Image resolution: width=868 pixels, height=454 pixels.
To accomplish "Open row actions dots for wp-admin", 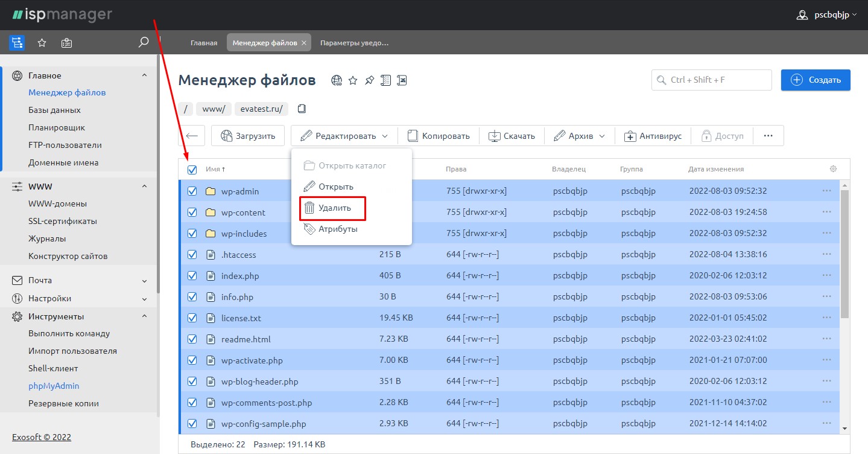I will pos(826,191).
